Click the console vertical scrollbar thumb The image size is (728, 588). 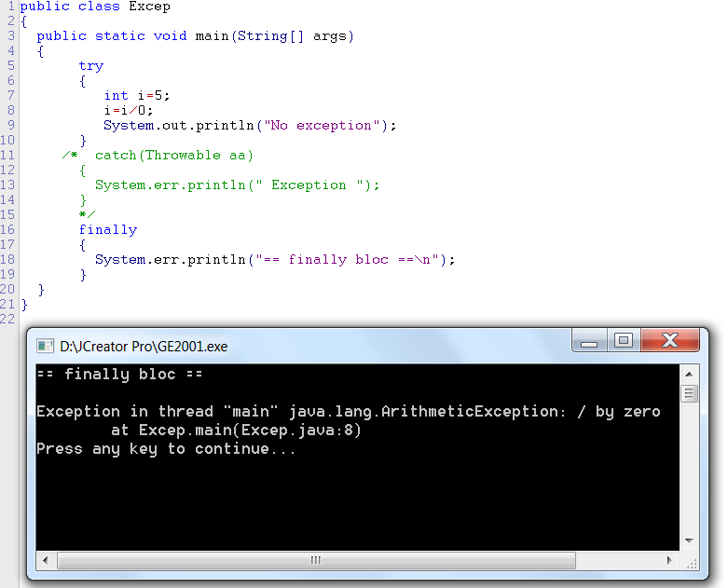tap(689, 394)
